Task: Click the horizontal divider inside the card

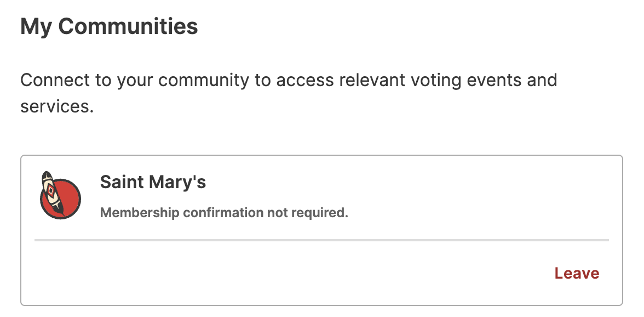Action: (x=321, y=240)
